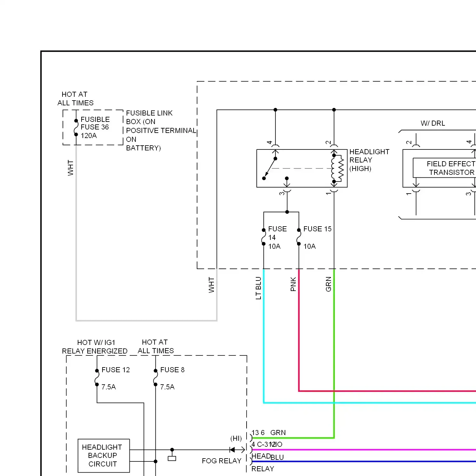Click the diode symbol next to (HI)
This screenshot has width=476, height=476.
click(232, 450)
